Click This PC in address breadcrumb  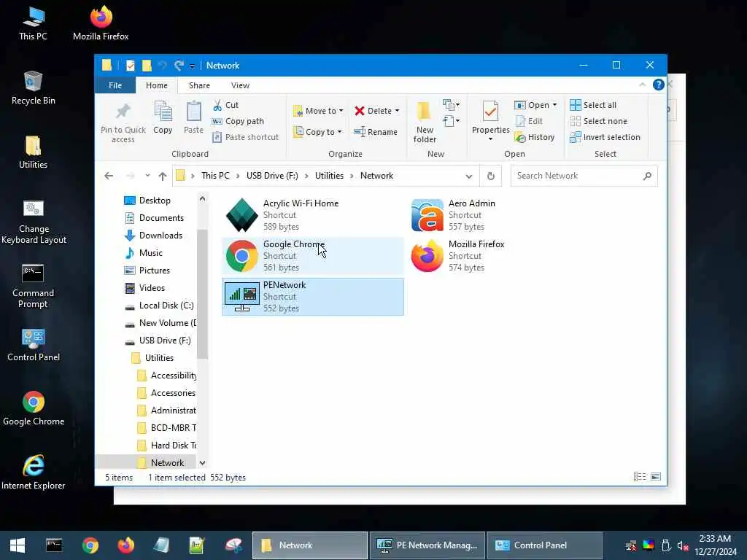pos(215,176)
